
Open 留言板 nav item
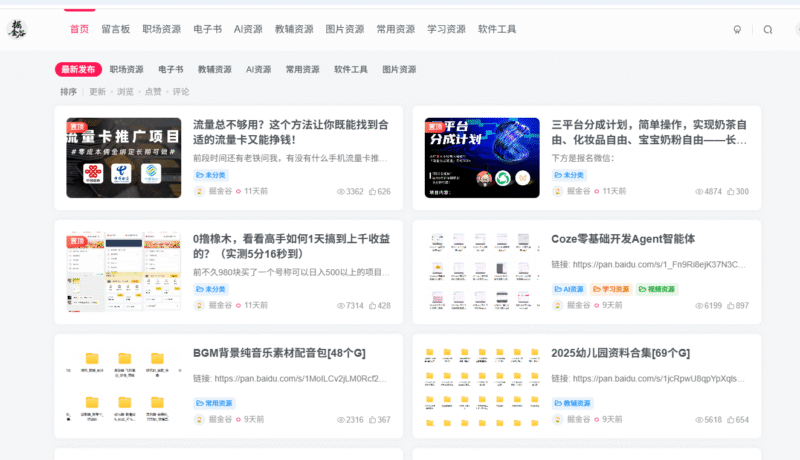115,29
